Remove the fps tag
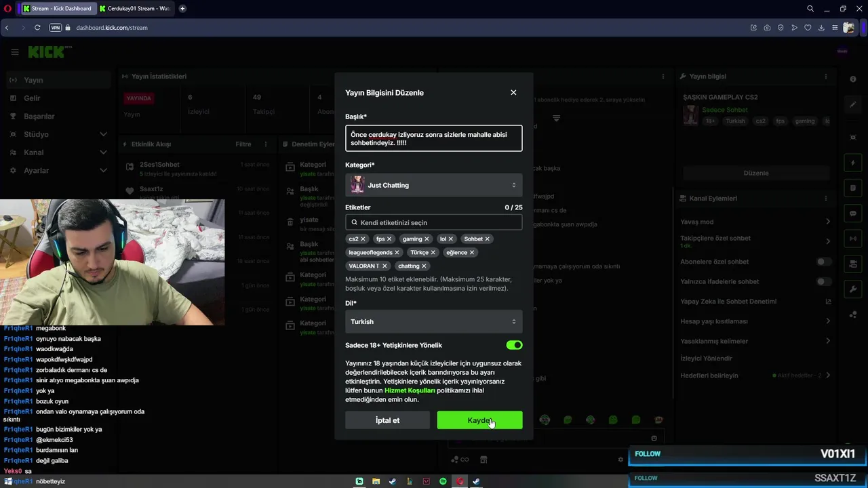The height and width of the screenshot is (488, 868). (389, 239)
